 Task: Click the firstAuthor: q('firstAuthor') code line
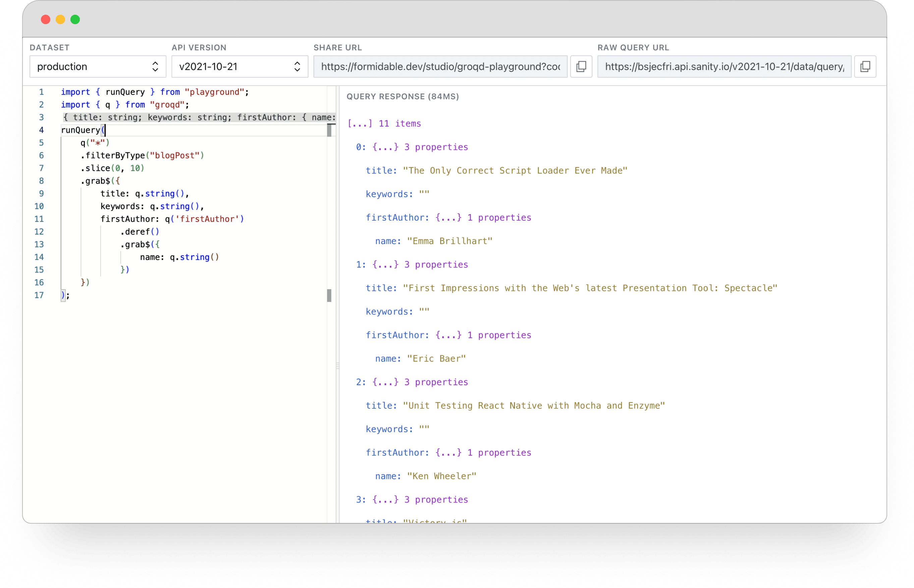[x=173, y=220]
